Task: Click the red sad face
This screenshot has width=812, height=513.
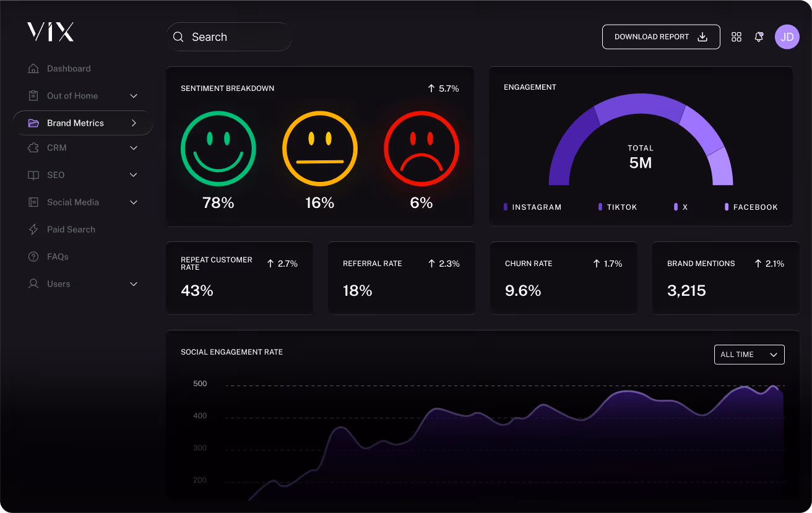Action: pyautogui.click(x=421, y=149)
